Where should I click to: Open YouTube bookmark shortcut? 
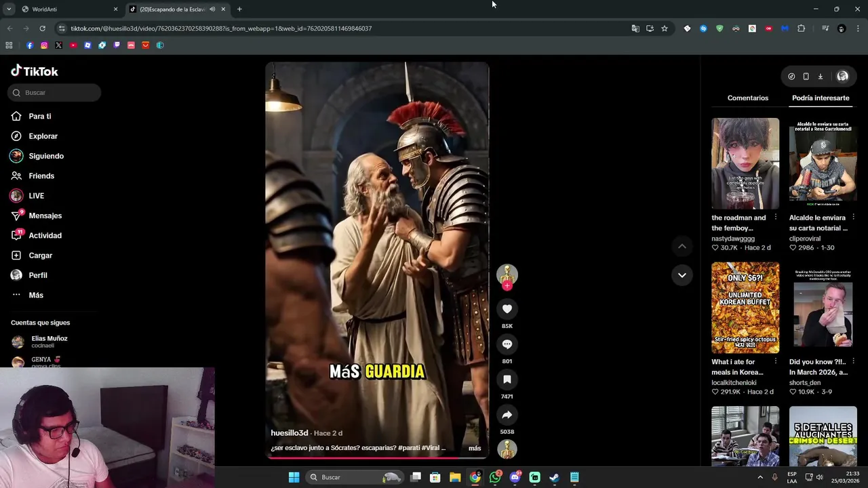tap(73, 45)
